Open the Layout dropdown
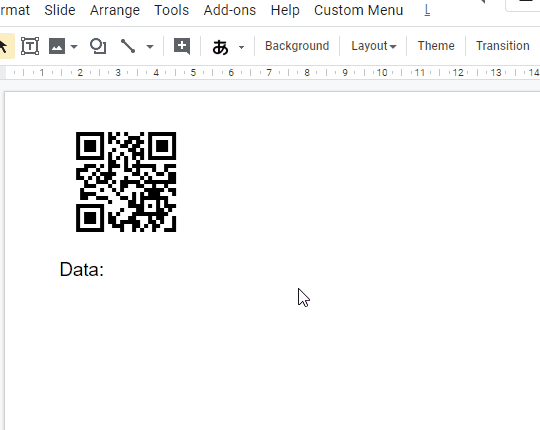The height and width of the screenshot is (430, 540). tap(374, 46)
